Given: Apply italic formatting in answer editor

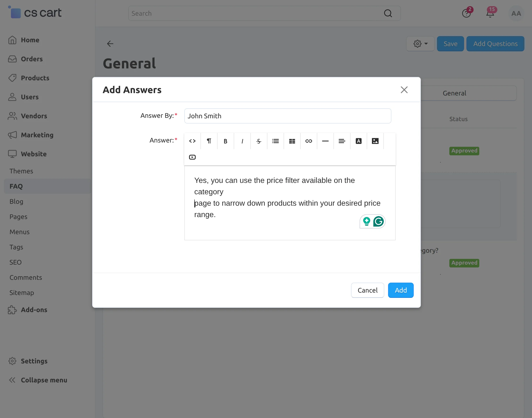Looking at the screenshot, I should (242, 141).
